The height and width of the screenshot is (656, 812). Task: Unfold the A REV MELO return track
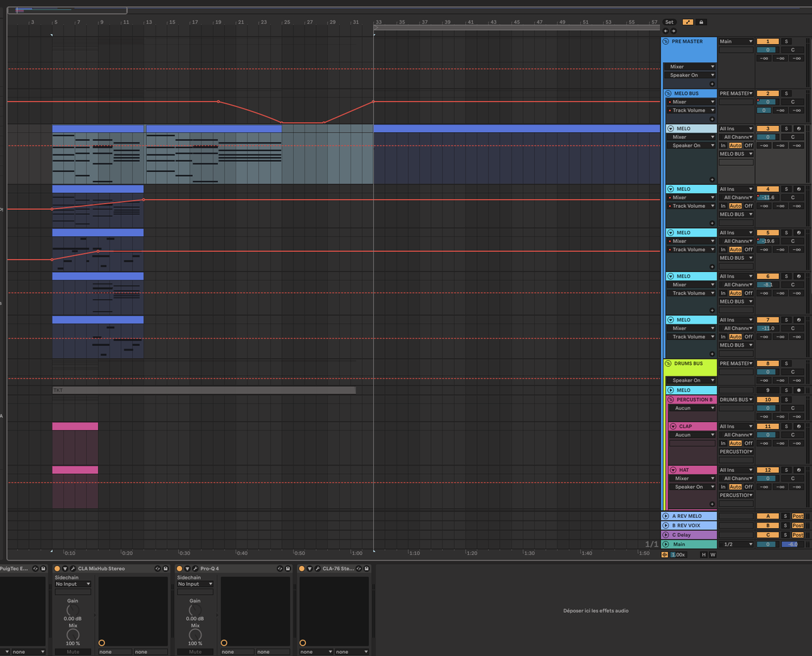(x=667, y=516)
